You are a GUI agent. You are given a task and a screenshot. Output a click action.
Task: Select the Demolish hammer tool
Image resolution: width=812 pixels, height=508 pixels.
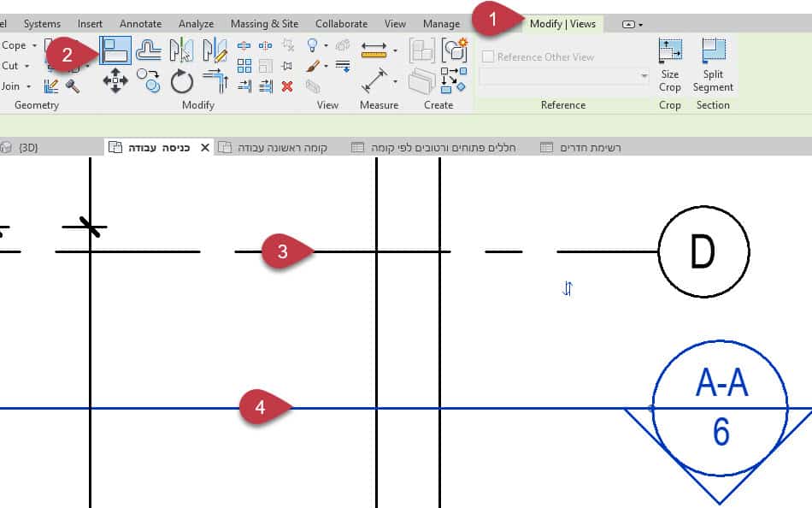(73, 86)
